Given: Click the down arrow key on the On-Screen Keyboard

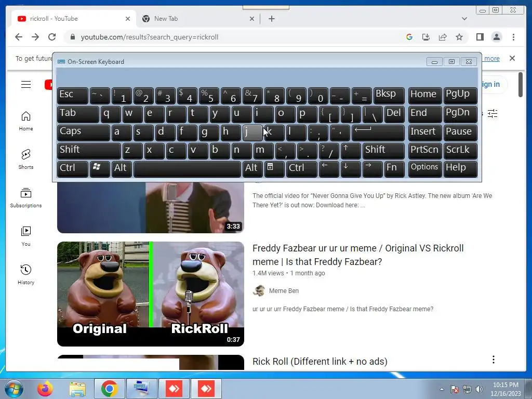Looking at the screenshot, I should point(351,169).
